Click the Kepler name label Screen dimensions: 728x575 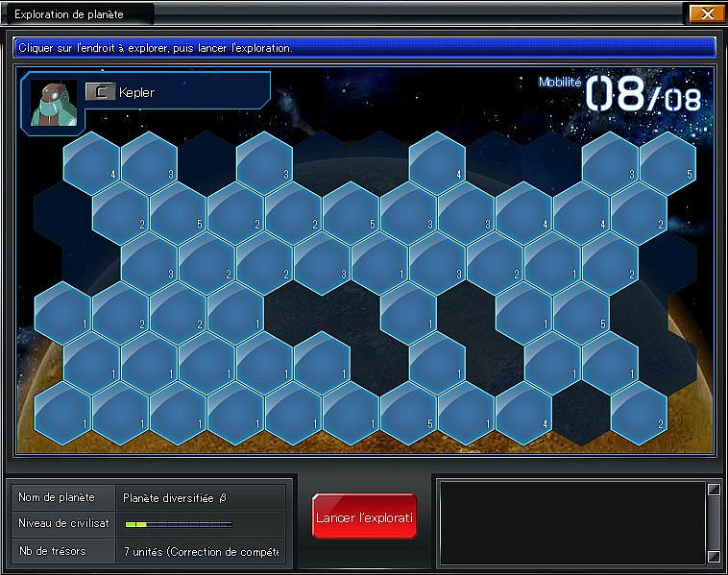coord(136,92)
